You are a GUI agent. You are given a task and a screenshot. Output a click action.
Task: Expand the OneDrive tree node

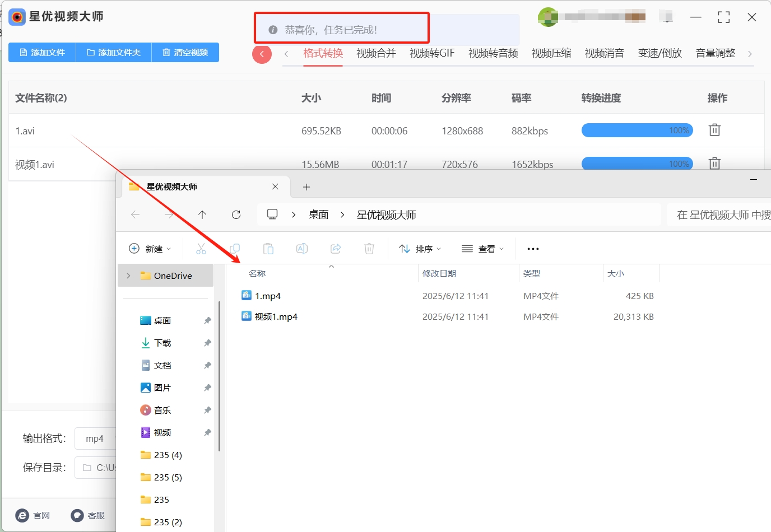[128, 276]
